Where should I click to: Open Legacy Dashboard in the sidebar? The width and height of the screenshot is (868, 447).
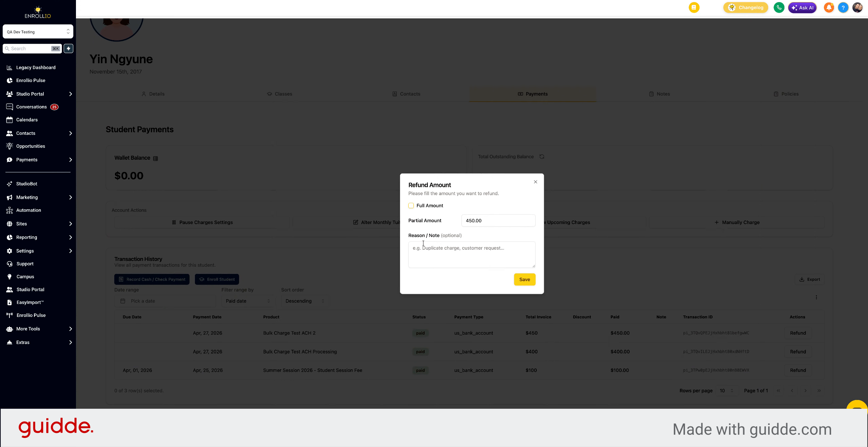36,68
